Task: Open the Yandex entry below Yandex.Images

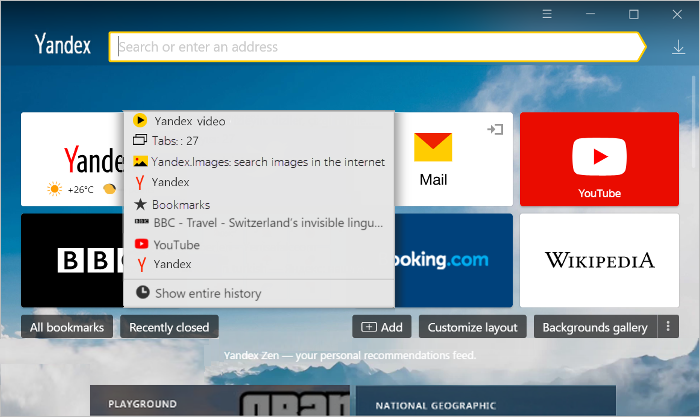Action: coord(259,182)
